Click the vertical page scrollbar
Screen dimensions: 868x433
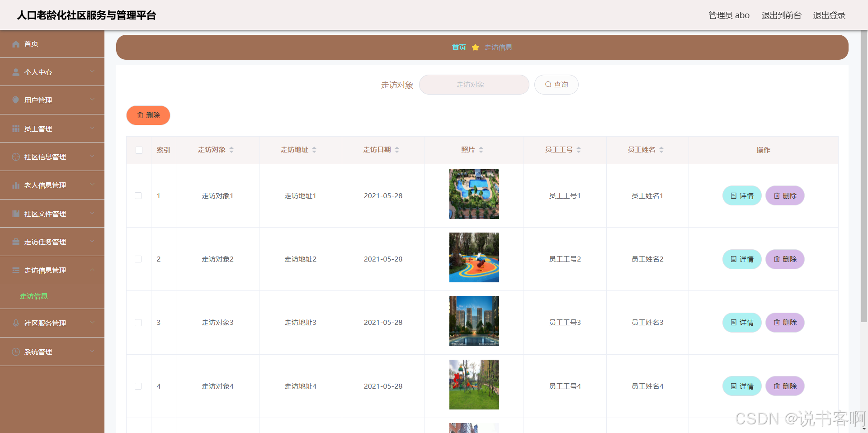point(864,176)
